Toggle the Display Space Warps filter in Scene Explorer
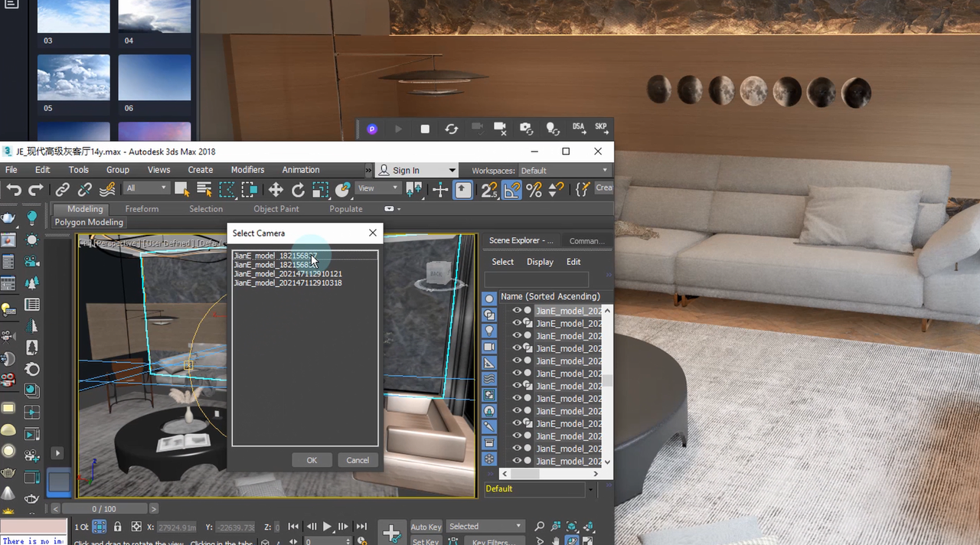Screen dimensions: 980x545 [x=489, y=379]
